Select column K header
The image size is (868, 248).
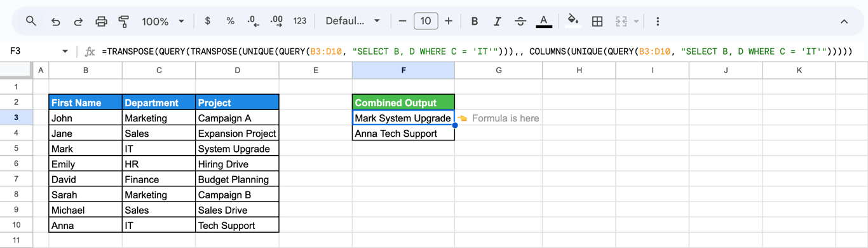click(799, 70)
